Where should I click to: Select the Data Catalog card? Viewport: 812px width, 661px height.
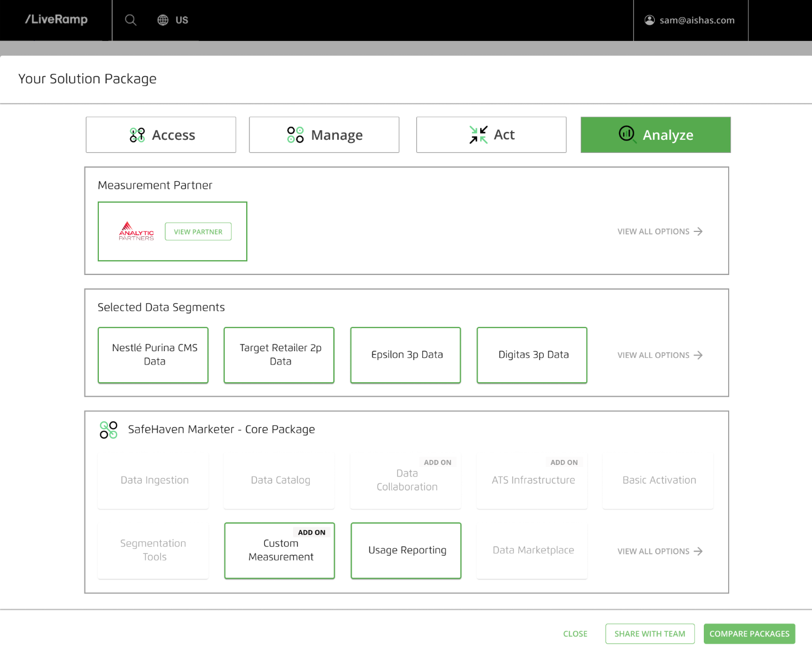pyautogui.click(x=279, y=481)
